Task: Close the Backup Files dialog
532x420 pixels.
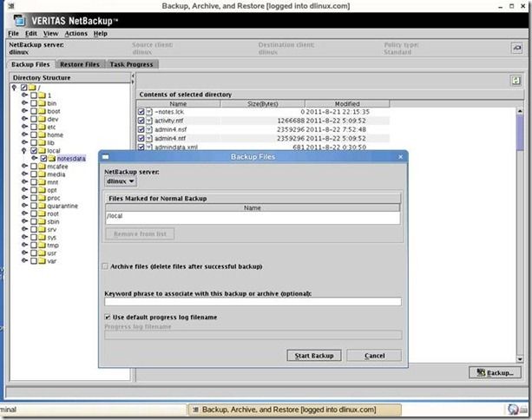Action: (400, 157)
